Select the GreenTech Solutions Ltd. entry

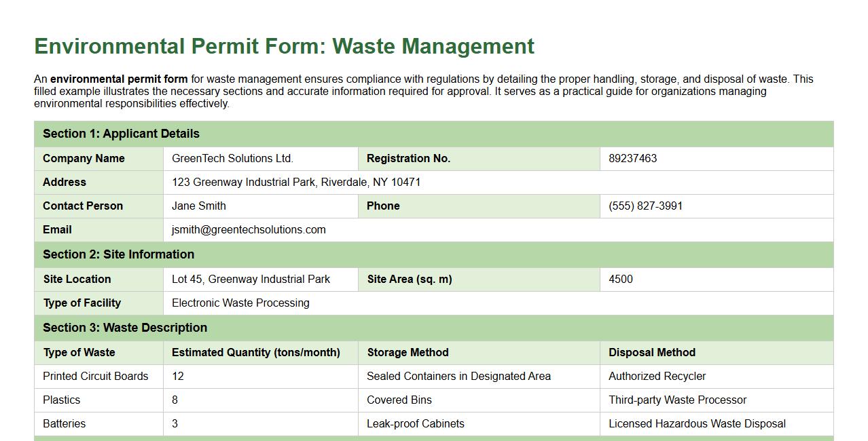pyautogui.click(x=233, y=158)
